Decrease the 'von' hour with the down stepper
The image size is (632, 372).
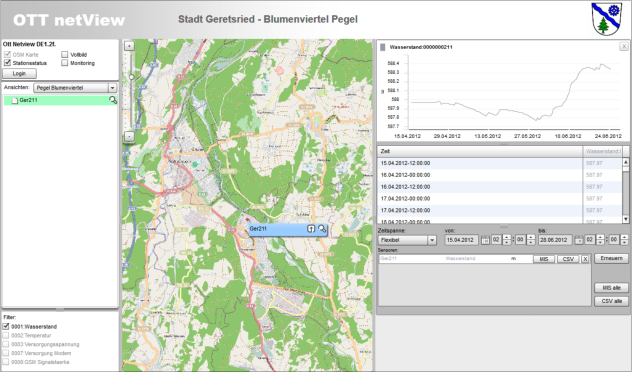[x=507, y=243]
